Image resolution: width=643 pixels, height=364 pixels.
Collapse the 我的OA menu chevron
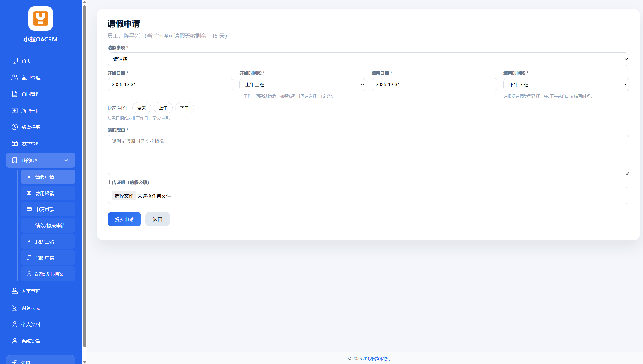tap(66, 160)
